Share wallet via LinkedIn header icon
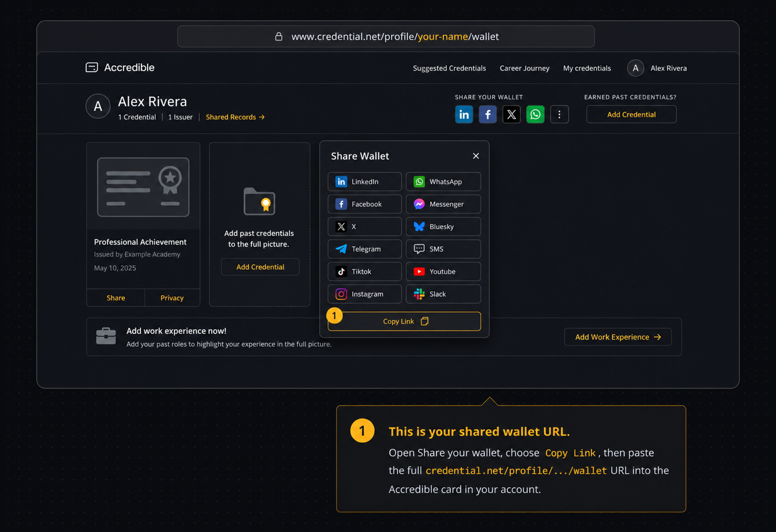The height and width of the screenshot is (532, 776). 464,115
